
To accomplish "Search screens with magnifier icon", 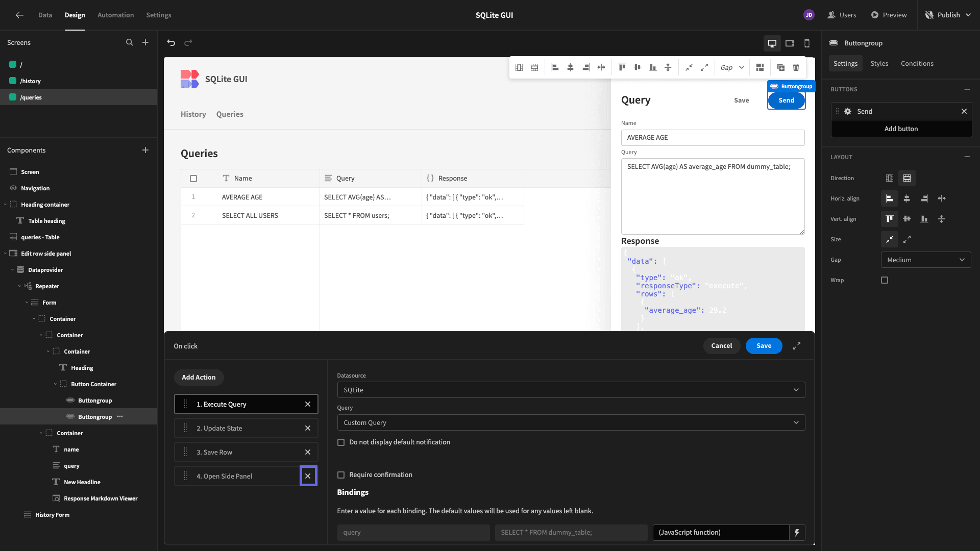I will pos(130,42).
